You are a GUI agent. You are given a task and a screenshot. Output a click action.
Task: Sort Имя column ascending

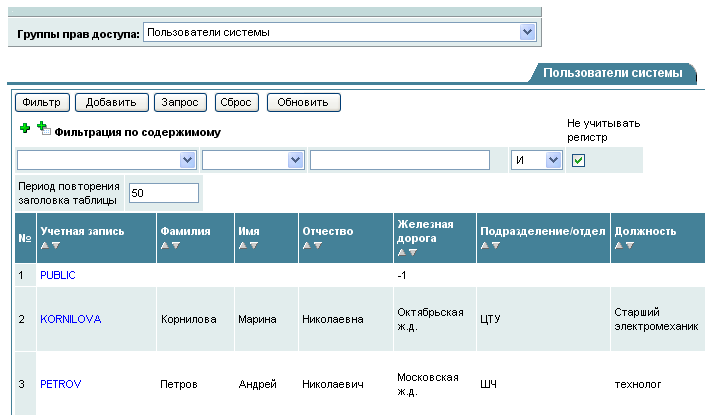[x=242, y=245]
